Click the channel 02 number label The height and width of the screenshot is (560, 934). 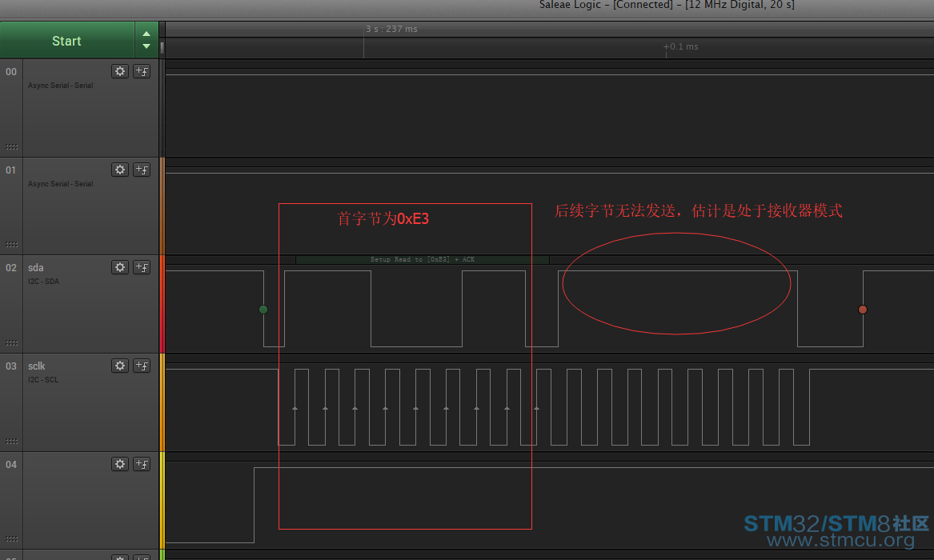(10, 268)
